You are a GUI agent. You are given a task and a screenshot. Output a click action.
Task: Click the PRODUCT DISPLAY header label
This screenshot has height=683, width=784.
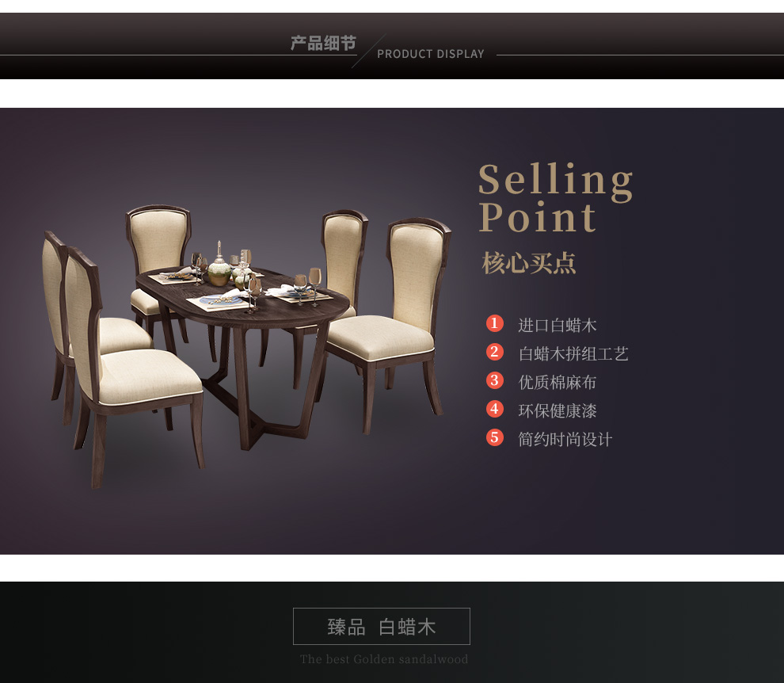pyautogui.click(x=431, y=54)
